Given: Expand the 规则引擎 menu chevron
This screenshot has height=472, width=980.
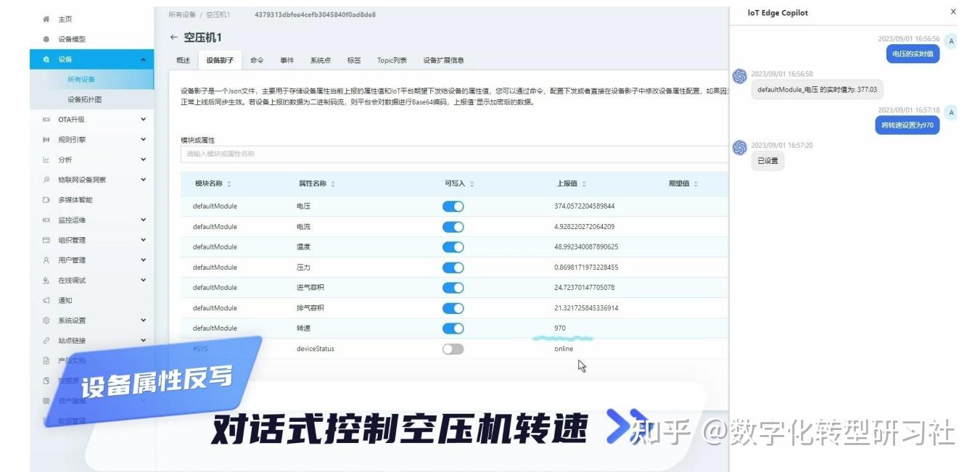Looking at the screenshot, I should 144,139.
